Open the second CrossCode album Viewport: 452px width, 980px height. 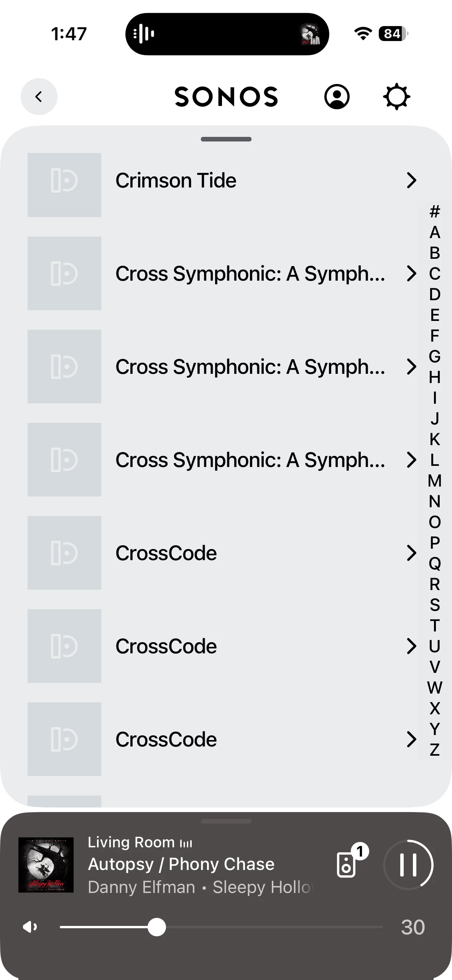(x=166, y=646)
